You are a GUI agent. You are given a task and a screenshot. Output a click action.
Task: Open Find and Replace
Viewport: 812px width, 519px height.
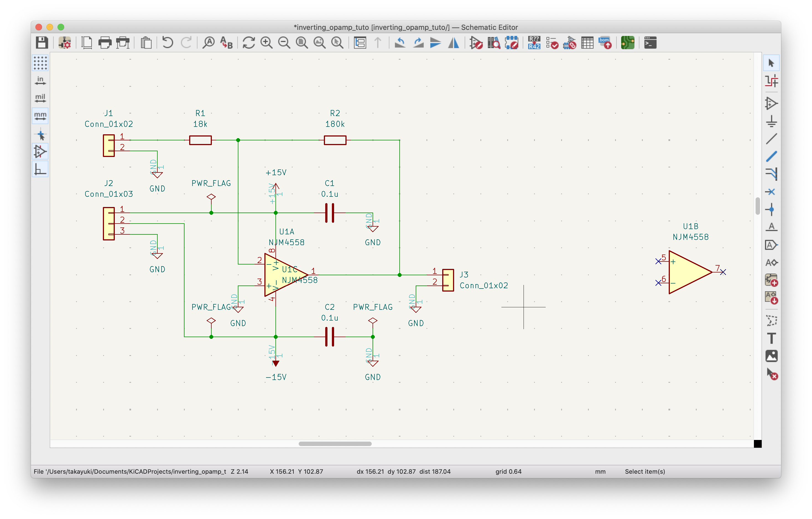(x=226, y=43)
